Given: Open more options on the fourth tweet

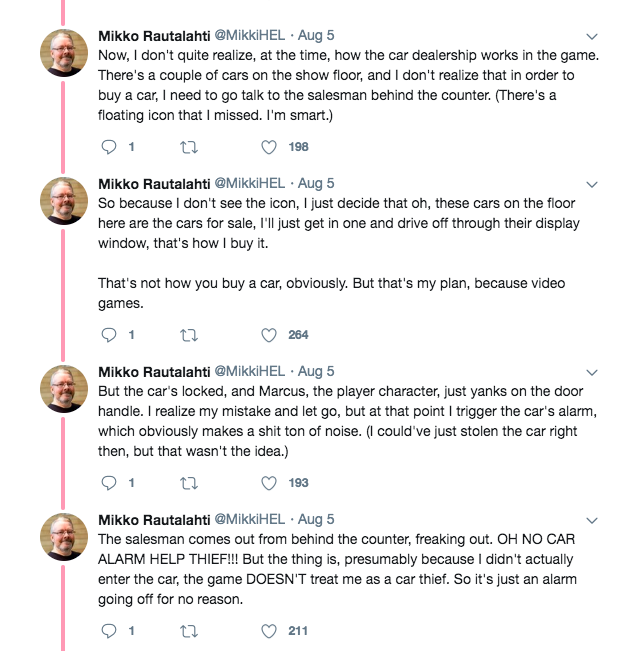Looking at the screenshot, I should (x=591, y=520).
